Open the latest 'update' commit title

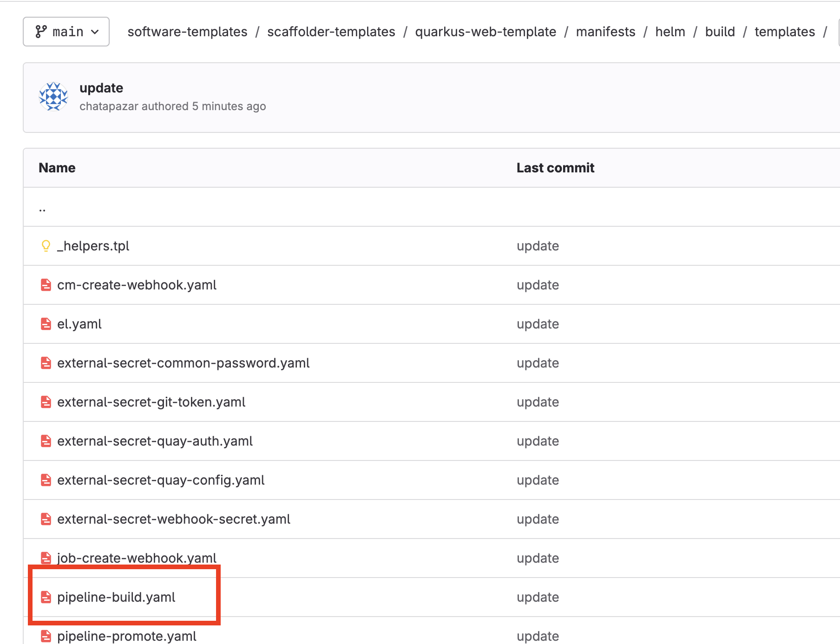101,88
